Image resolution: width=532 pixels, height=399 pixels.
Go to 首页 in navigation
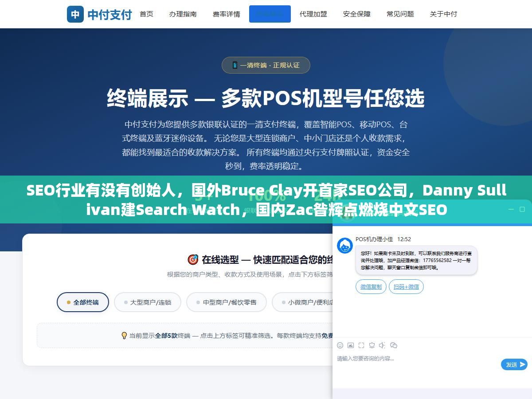tap(146, 14)
